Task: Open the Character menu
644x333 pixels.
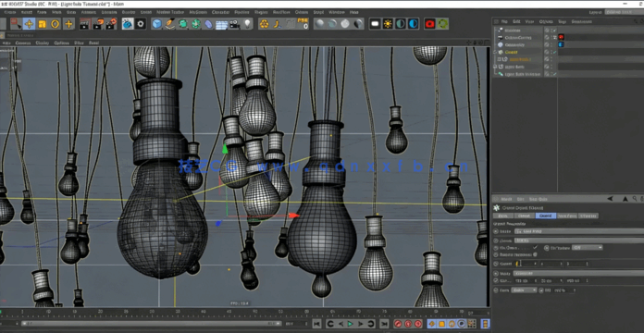Action: (x=220, y=12)
